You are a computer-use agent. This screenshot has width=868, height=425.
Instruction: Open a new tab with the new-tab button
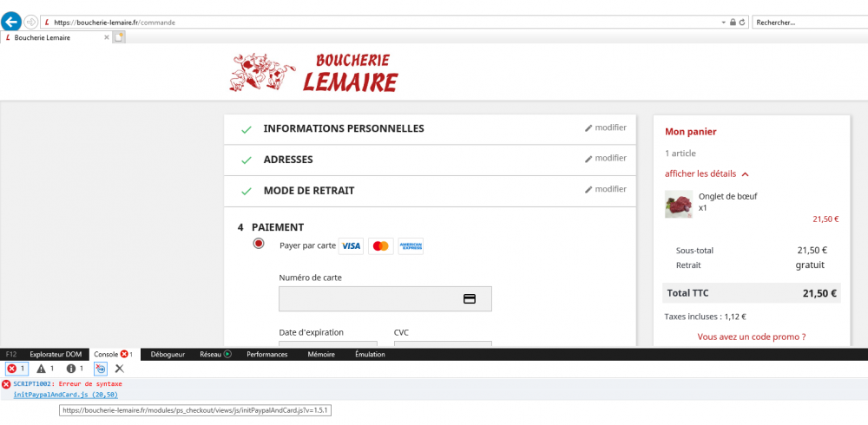[x=120, y=37]
